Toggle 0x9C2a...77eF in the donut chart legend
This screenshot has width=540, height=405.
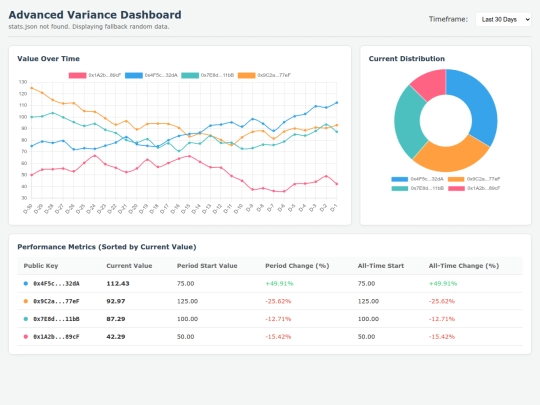point(474,179)
